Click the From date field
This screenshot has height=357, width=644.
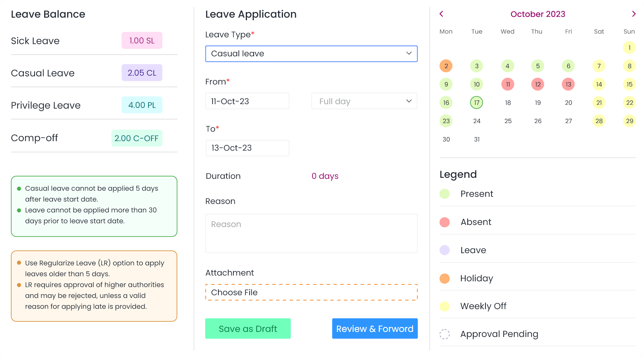[x=247, y=101]
